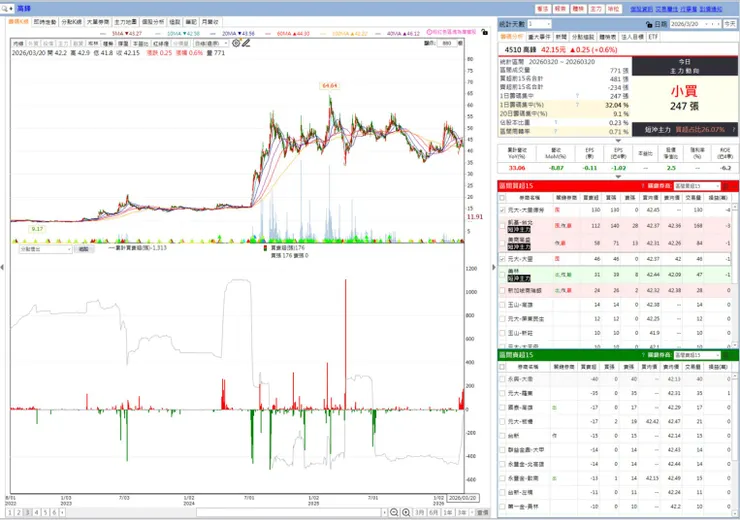Switch to the 法人目標 tab
Screen dimensions: 740x520
[x=632, y=37]
